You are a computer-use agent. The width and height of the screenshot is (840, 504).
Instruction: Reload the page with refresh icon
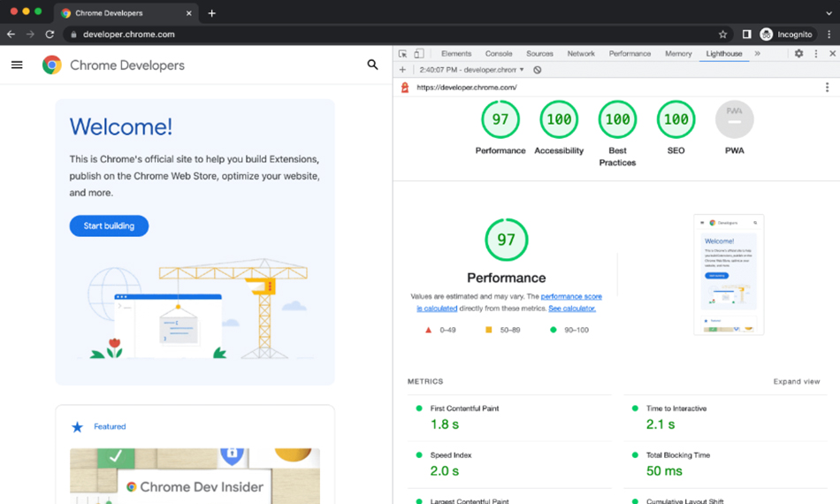pyautogui.click(x=50, y=34)
